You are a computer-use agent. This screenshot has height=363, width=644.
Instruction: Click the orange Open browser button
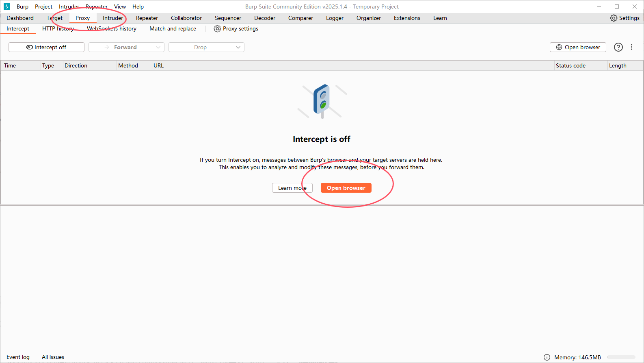coord(346,188)
